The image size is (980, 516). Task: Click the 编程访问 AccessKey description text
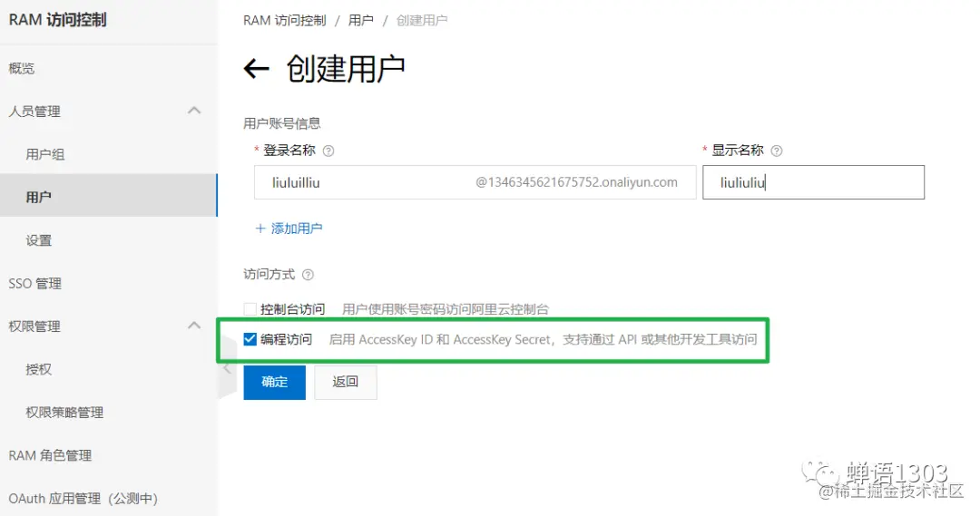pos(544,339)
